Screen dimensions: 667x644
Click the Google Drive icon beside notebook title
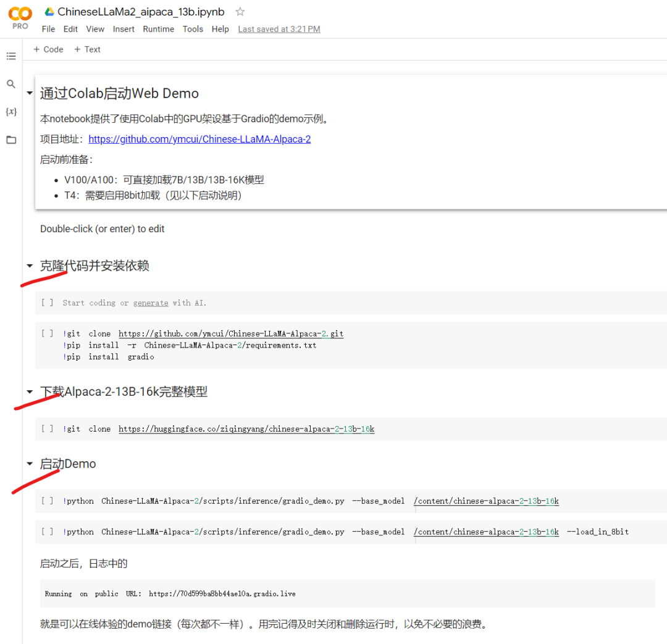coord(49,12)
